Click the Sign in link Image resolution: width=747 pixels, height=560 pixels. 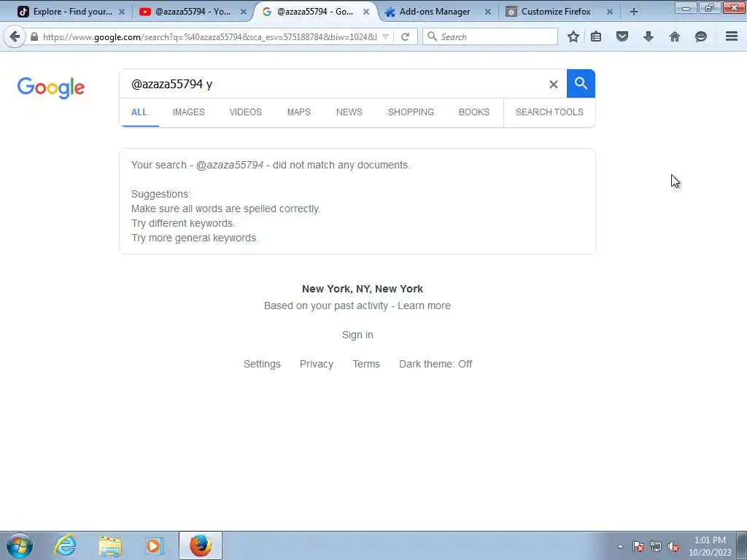[357, 335]
